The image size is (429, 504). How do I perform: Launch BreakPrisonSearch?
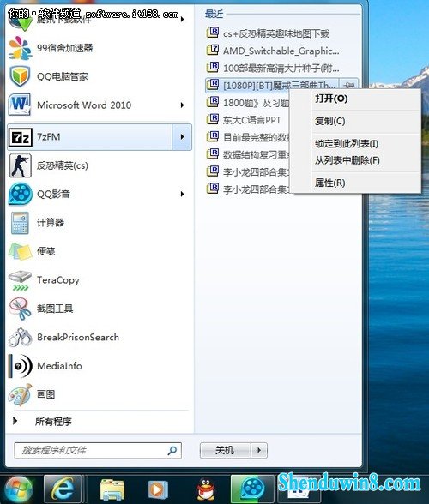tap(100, 337)
